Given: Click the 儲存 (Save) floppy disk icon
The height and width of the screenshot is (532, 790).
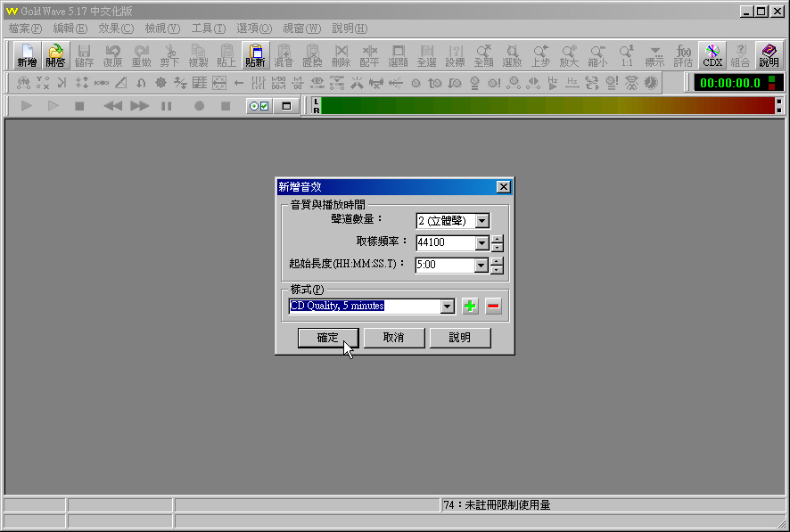Looking at the screenshot, I should 84,55.
